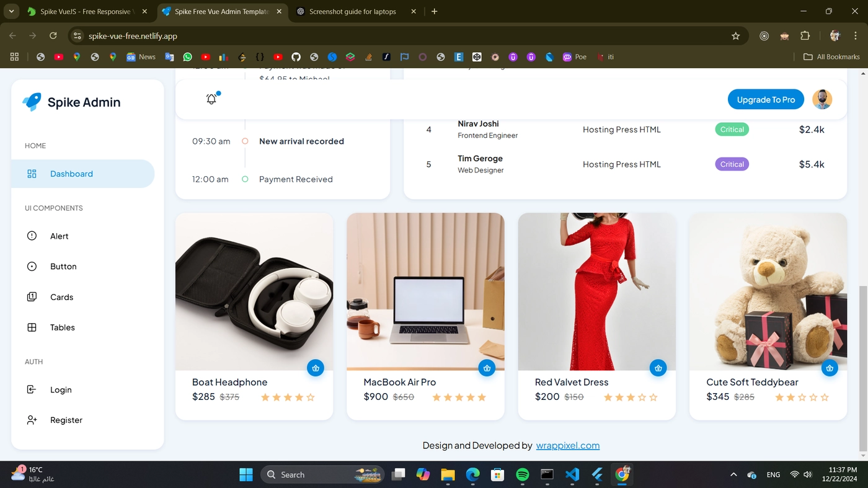Add MacBook Air Pro to cart
This screenshot has width=868, height=488.
[487, 368]
